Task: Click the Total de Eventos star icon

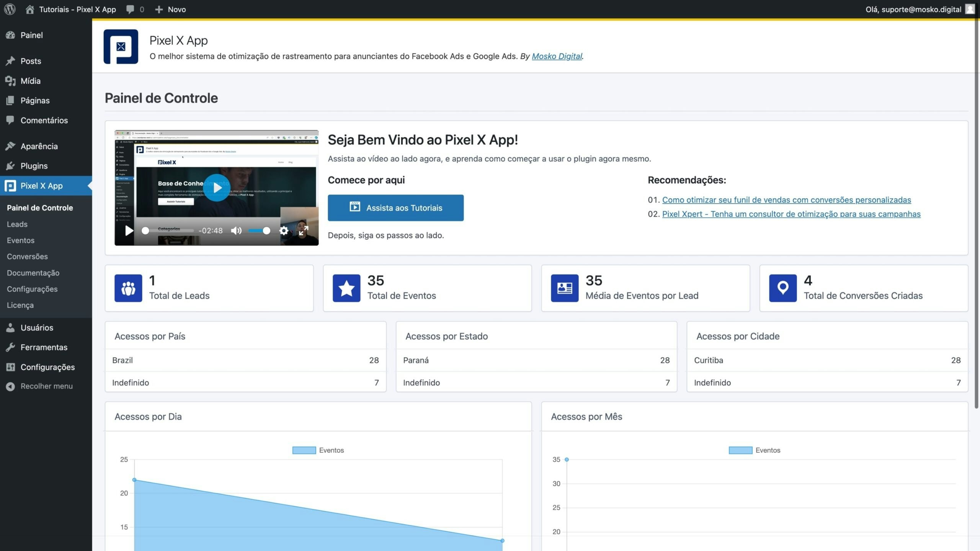Action: tap(346, 288)
